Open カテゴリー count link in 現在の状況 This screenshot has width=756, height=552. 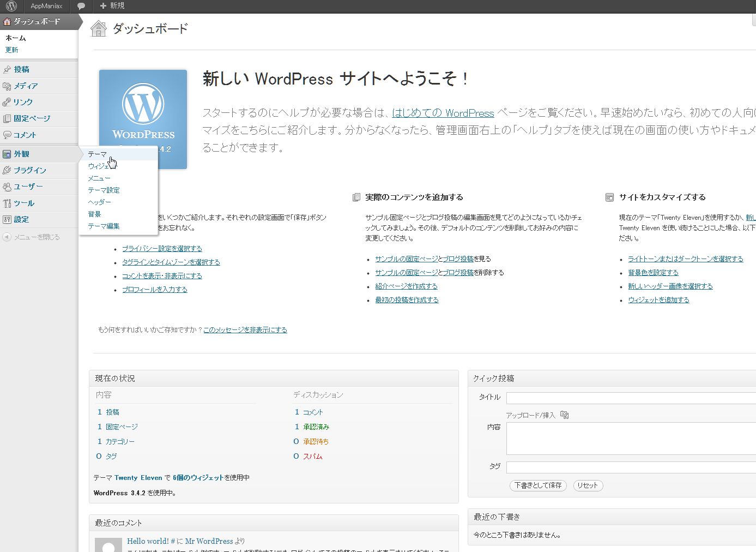tap(120, 441)
